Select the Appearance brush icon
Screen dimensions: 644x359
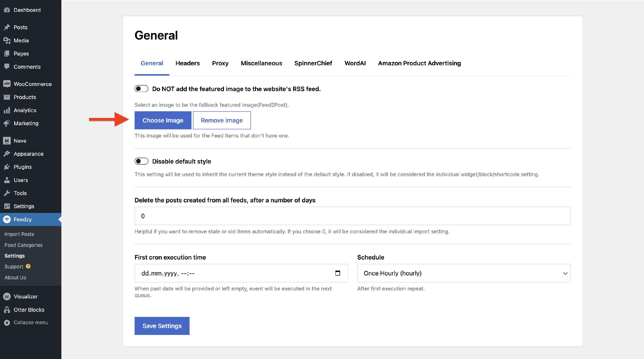pyautogui.click(x=7, y=154)
